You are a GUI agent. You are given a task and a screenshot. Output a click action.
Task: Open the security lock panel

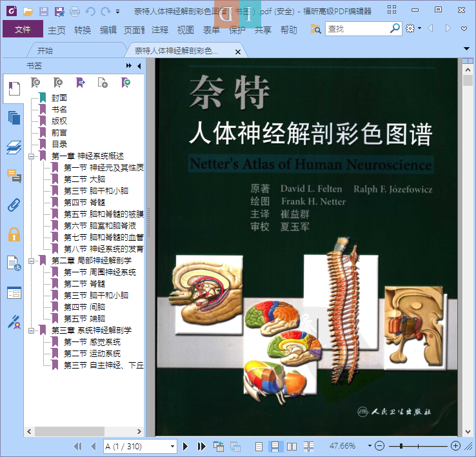[14, 234]
